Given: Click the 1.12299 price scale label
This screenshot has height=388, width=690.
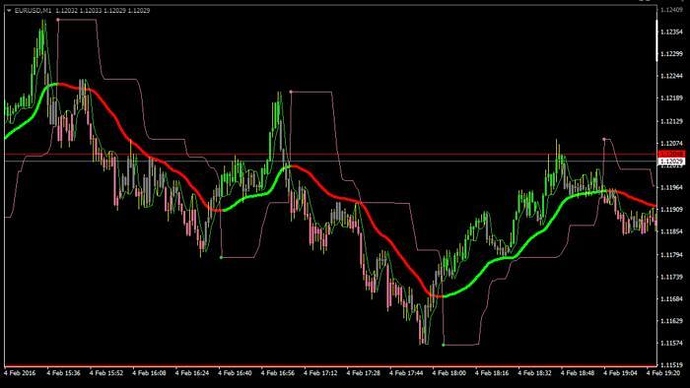Looking at the screenshot, I should click(672, 54).
